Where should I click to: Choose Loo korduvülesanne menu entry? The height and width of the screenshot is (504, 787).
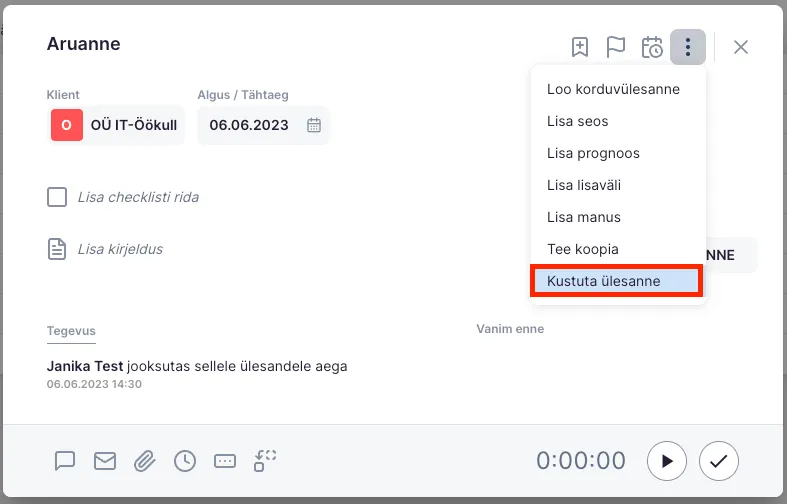point(613,89)
